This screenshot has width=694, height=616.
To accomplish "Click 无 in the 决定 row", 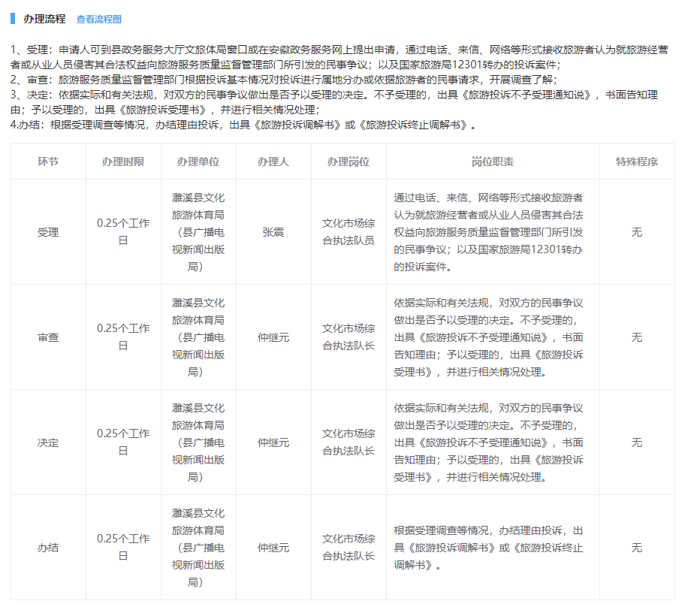I will point(637,442).
